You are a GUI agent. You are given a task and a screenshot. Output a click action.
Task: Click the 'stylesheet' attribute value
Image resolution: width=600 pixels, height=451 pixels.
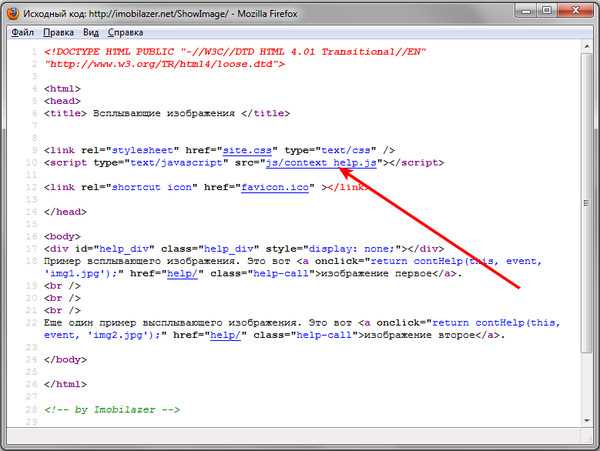pos(142,150)
